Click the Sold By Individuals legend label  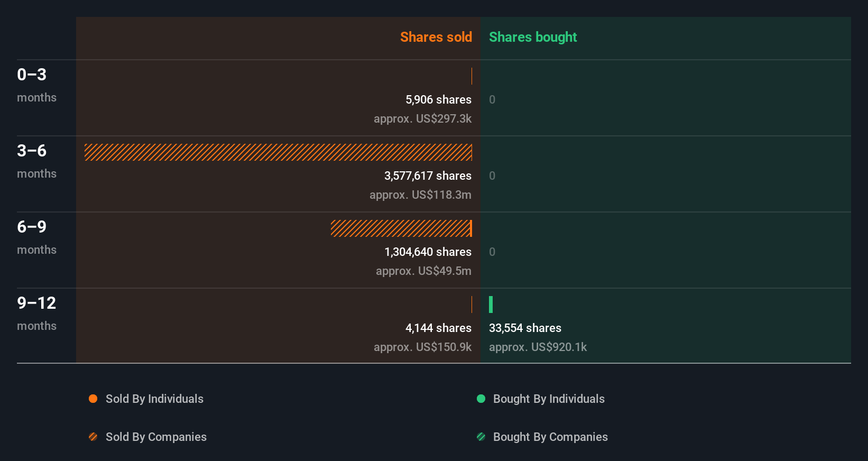click(154, 399)
